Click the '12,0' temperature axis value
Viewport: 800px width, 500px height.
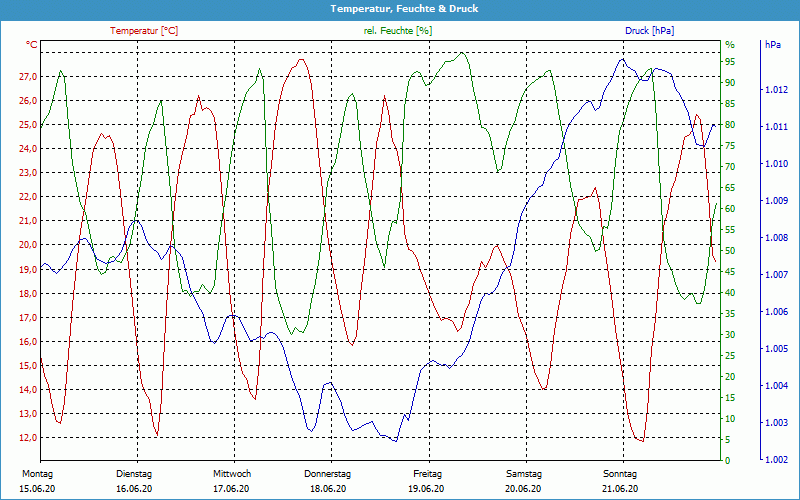[29, 438]
